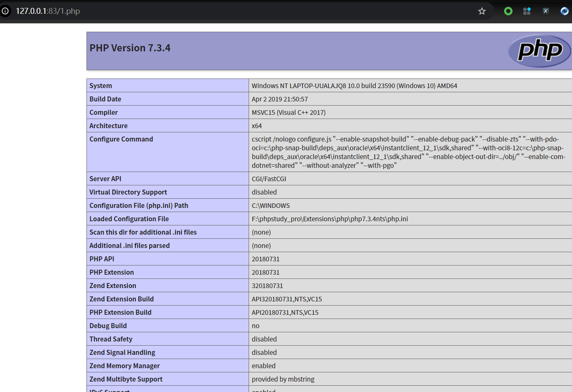Select enabled value for Zend Memory Manager
The height and width of the screenshot is (392, 572).
pos(263,366)
